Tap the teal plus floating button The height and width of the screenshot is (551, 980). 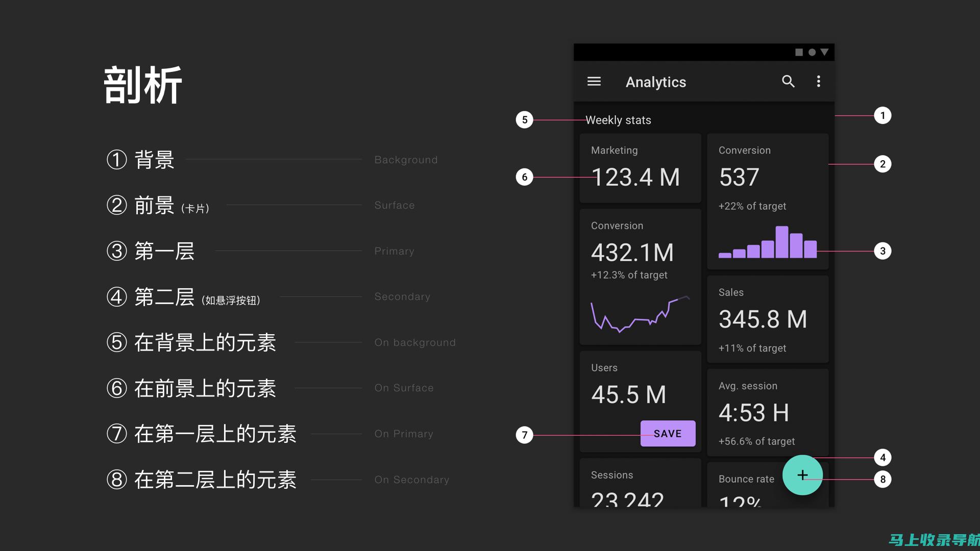click(802, 475)
